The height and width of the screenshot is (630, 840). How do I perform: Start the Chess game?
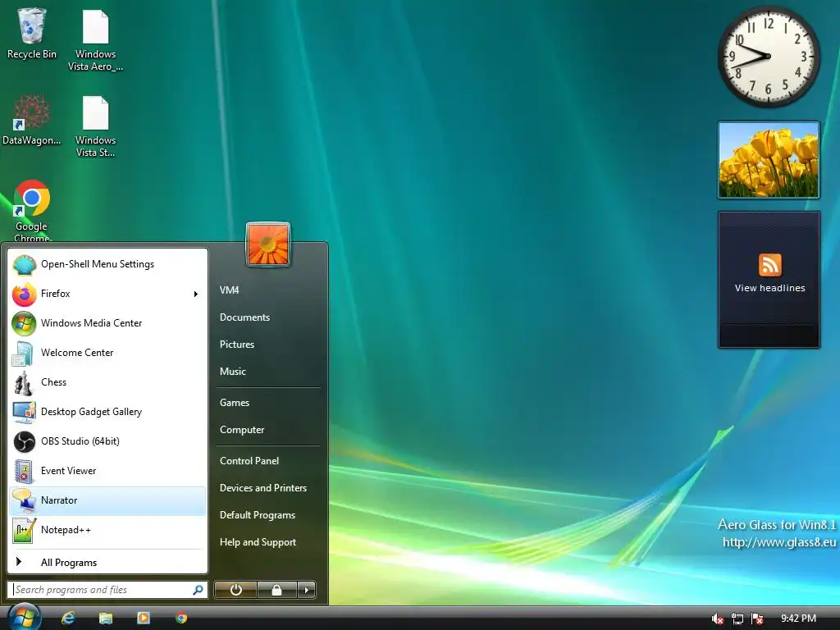pyautogui.click(x=107, y=382)
